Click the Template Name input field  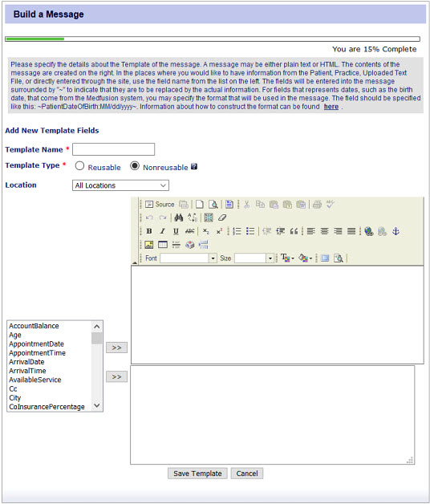click(x=113, y=149)
